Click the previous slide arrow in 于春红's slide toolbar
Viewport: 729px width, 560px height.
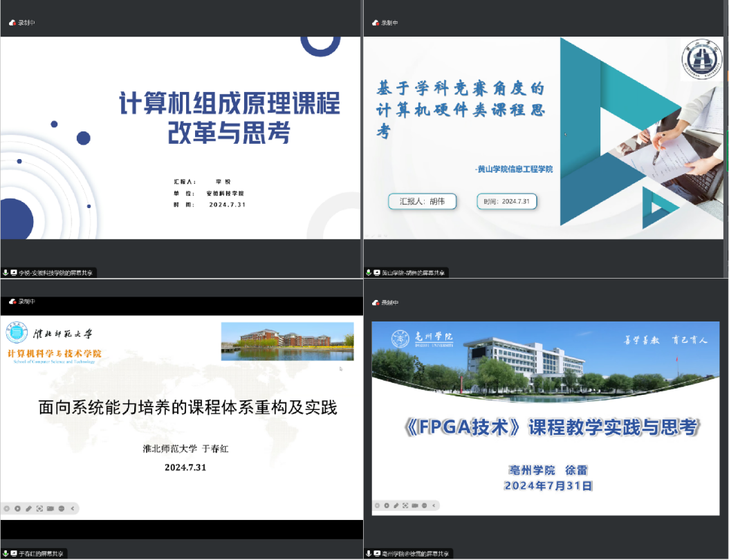[6, 508]
